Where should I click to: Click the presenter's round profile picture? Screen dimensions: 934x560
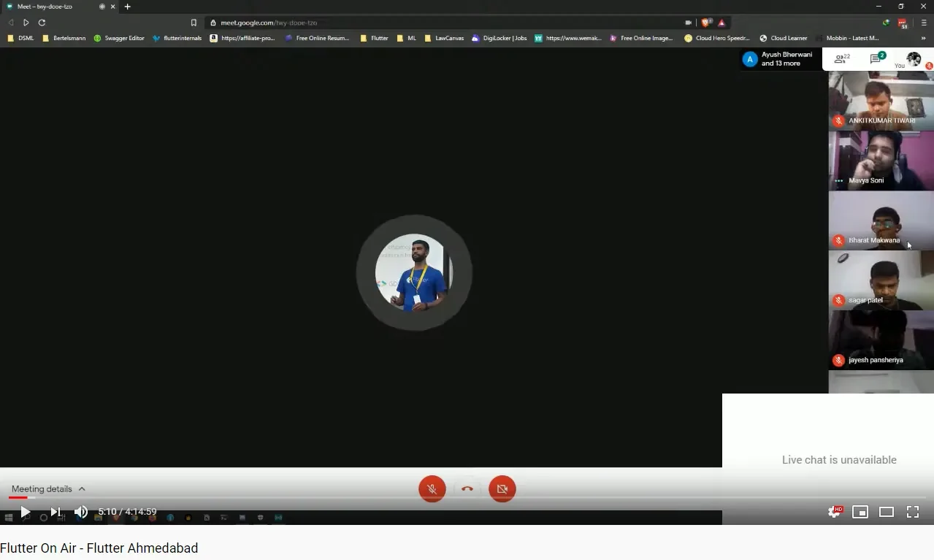pyautogui.click(x=414, y=272)
